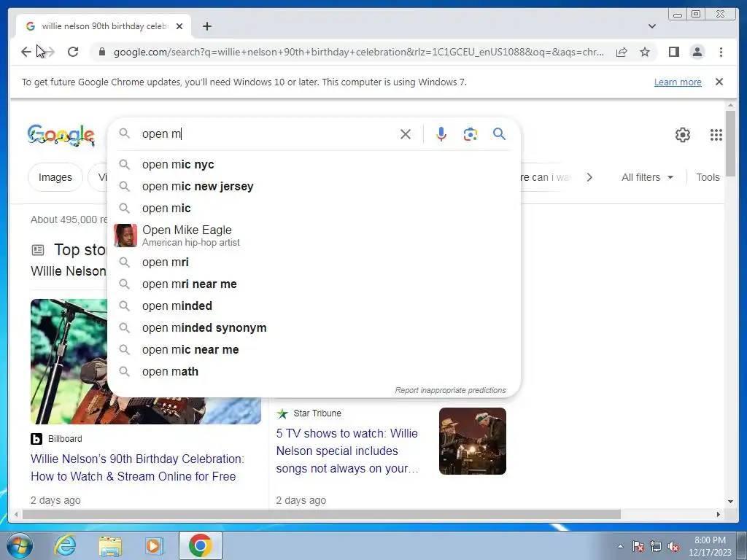Screen dimensions: 747x560
Task: Click the Billboard source logo
Action: (x=36, y=438)
